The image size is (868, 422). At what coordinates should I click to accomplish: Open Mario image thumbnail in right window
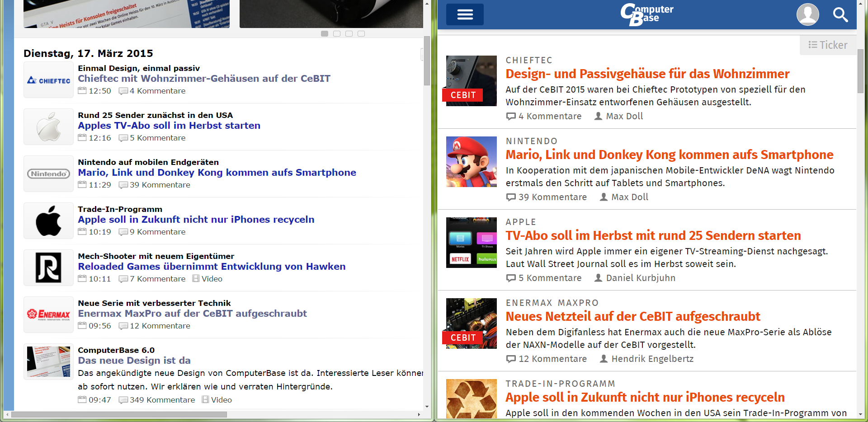[472, 162]
